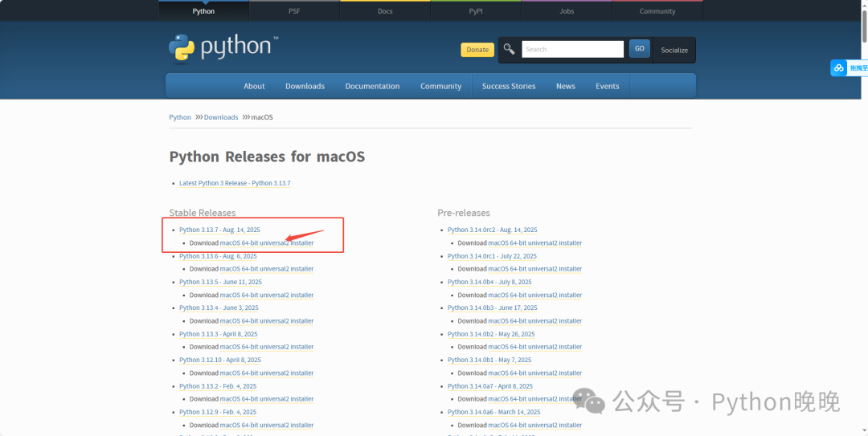Download macOS installer under Python 3.14.0b4
The height and width of the screenshot is (436, 868).
(x=535, y=295)
